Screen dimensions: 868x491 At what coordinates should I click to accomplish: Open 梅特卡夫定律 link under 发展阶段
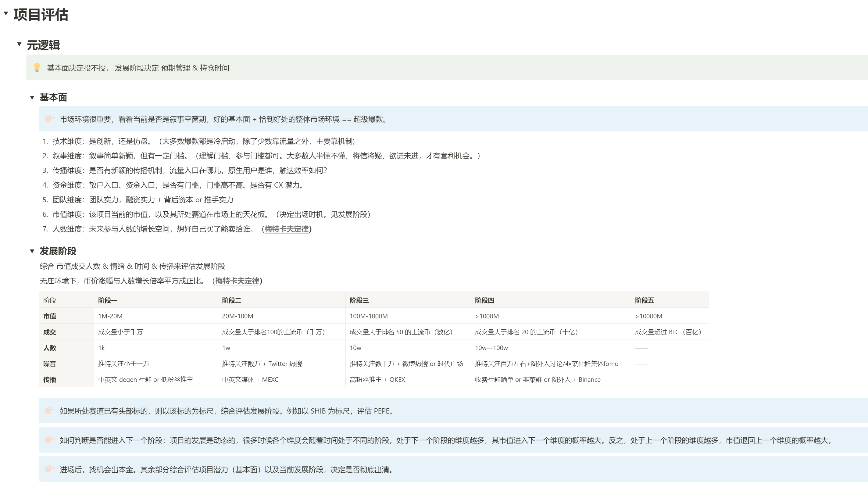[237, 281]
